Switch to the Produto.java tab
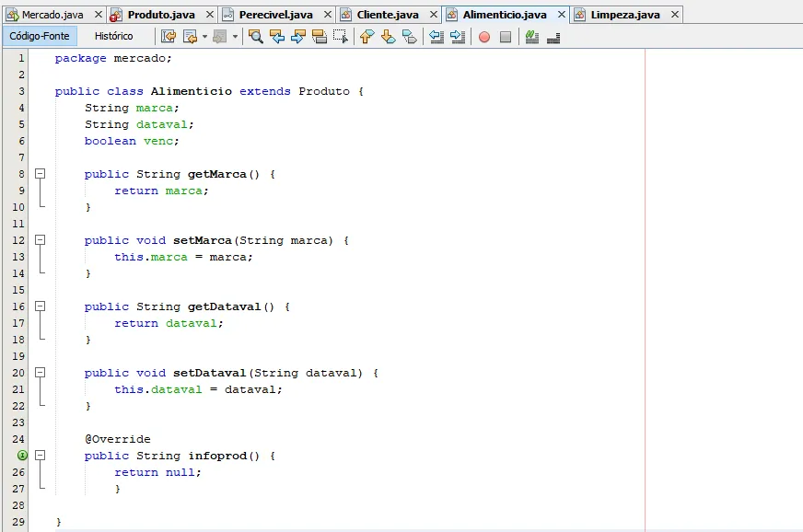The width and height of the screenshot is (803, 532). (161, 15)
